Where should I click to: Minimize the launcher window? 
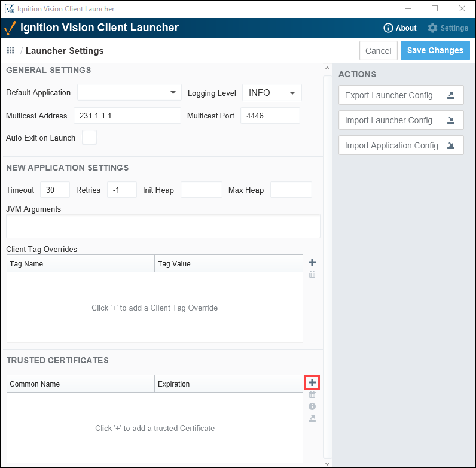pyautogui.click(x=408, y=8)
